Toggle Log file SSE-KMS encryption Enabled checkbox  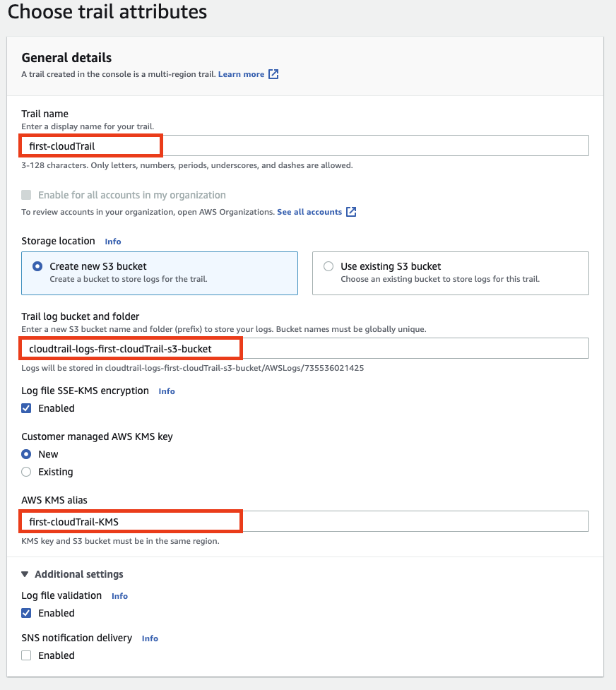point(26,408)
